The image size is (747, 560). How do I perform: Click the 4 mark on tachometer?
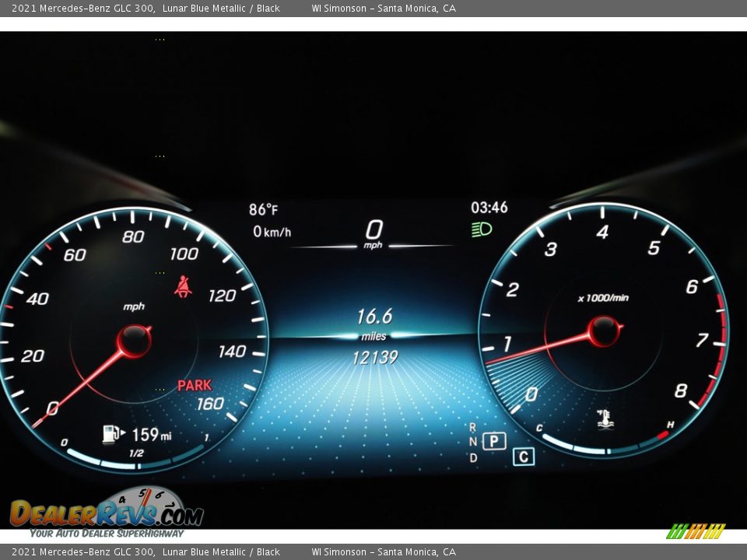(x=602, y=233)
